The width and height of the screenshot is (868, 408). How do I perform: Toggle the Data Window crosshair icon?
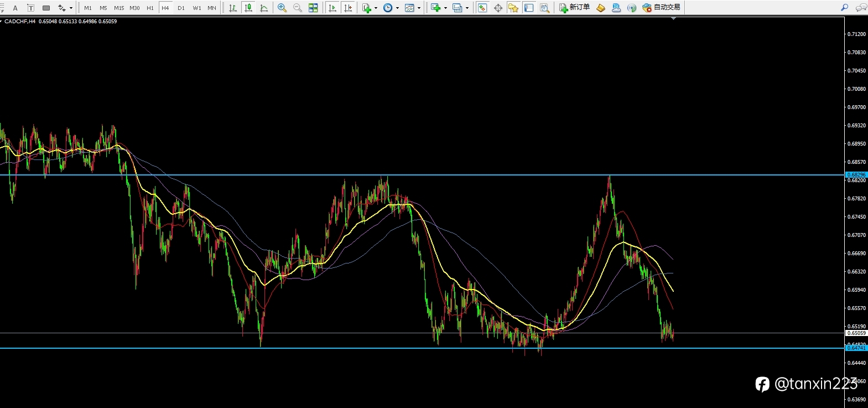click(x=498, y=8)
